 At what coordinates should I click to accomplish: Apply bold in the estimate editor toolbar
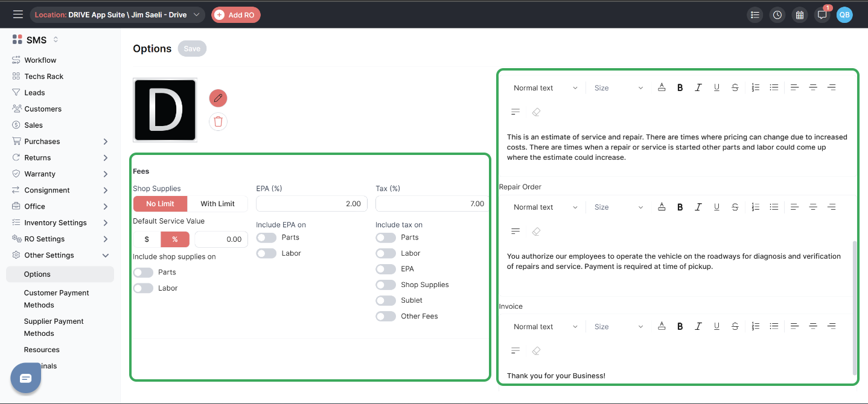pyautogui.click(x=680, y=87)
